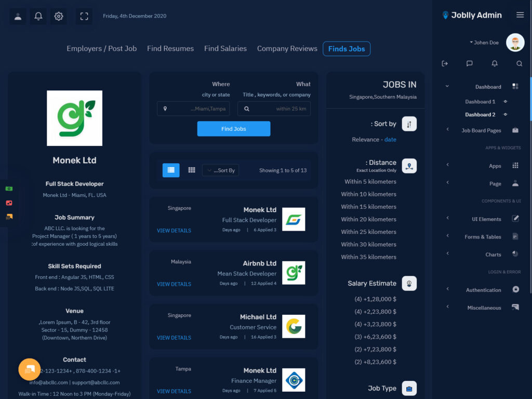Open the chat icon in the Joblly Admin sidebar
The image size is (532, 399).
(470, 63)
